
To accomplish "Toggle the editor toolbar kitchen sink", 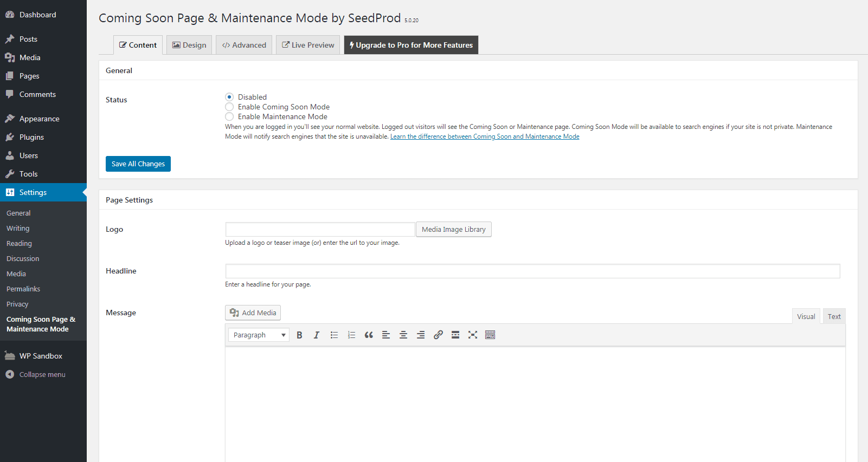I will pyautogui.click(x=490, y=335).
